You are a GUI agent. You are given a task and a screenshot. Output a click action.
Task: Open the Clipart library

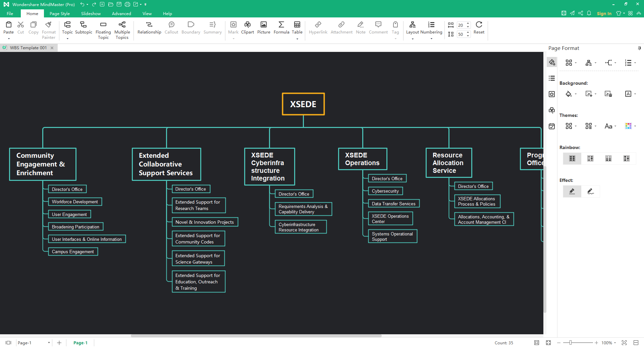click(248, 27)
